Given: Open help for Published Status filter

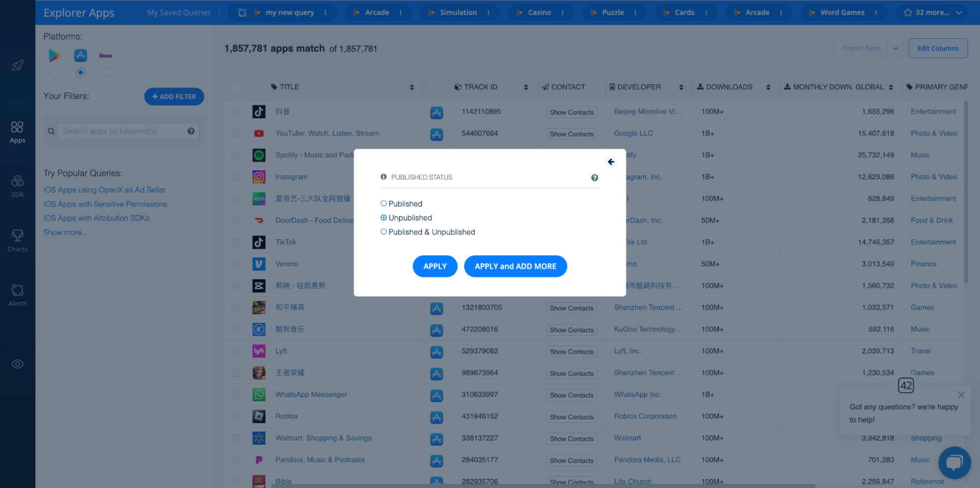Looking at the screenshot, I should click(595, 178).
